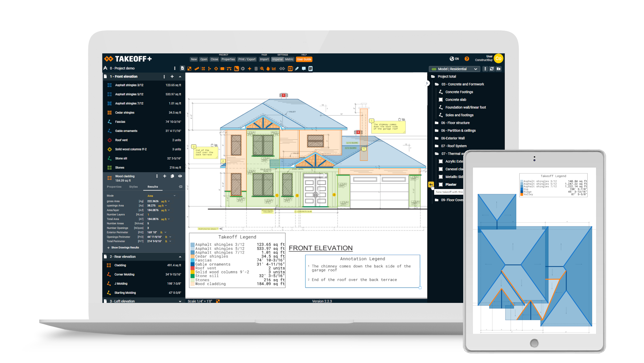This screenshot has height=363, width=644.
Task: Select the zoom in tool
Action: pyautogui.click(x=263, y=69)
